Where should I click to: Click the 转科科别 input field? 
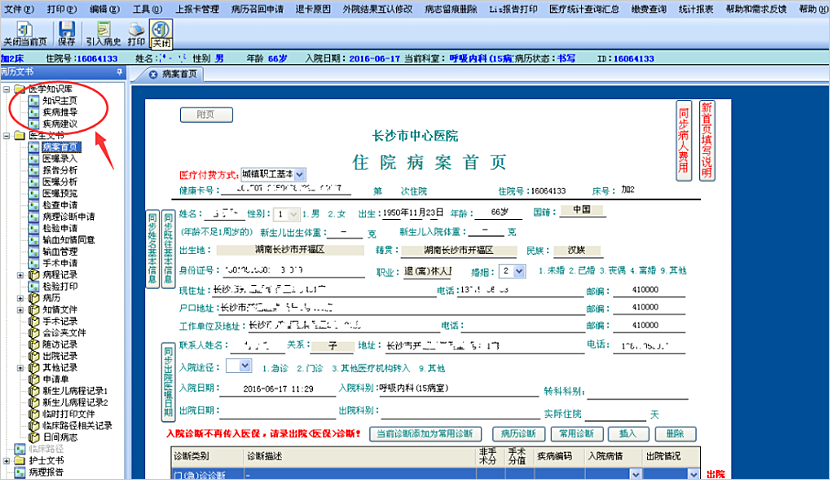(637, 391)
